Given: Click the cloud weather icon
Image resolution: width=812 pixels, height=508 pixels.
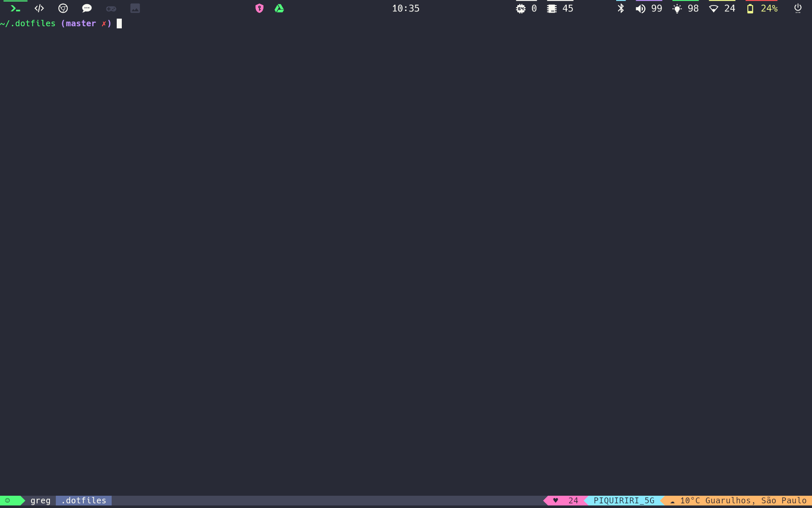Looking at the screenshot, I should (672, 501).
